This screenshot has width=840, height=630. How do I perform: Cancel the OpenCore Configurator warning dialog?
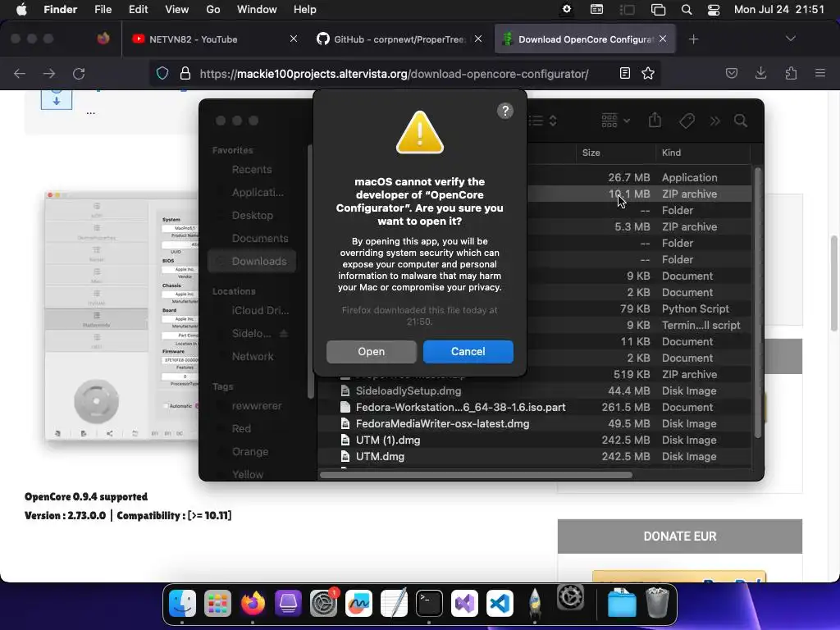[468, 351]
